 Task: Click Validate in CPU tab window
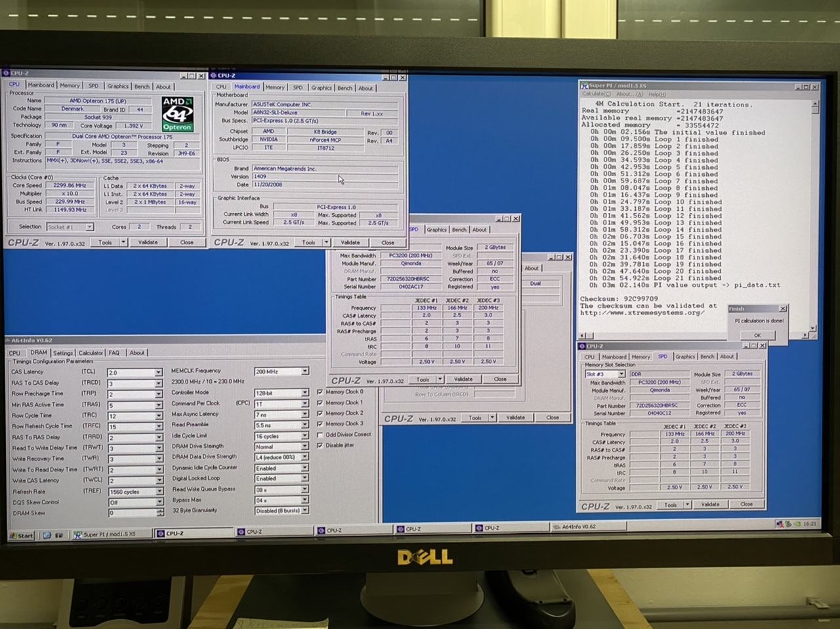tap(148, 242)
